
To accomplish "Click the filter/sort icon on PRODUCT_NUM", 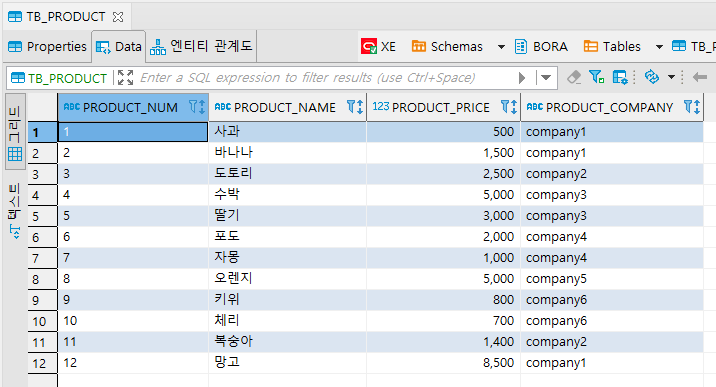I will coord(197,107).
